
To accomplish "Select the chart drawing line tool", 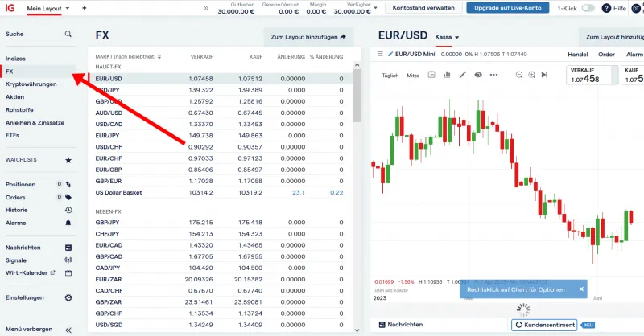I will coord(462,75).
